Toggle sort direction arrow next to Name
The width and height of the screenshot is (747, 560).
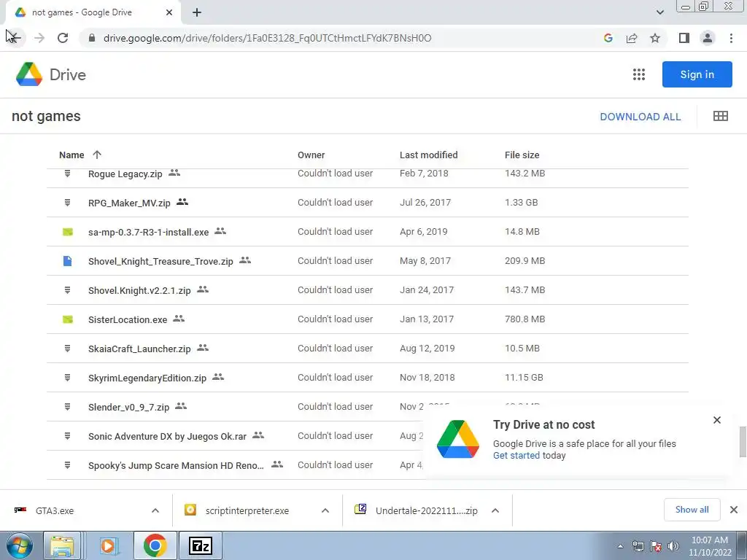(x=97, y=155)
